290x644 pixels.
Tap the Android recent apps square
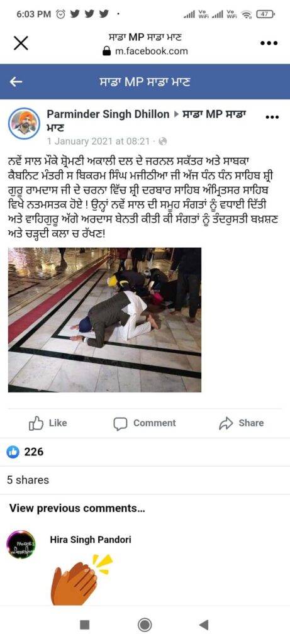pos(85,625)
